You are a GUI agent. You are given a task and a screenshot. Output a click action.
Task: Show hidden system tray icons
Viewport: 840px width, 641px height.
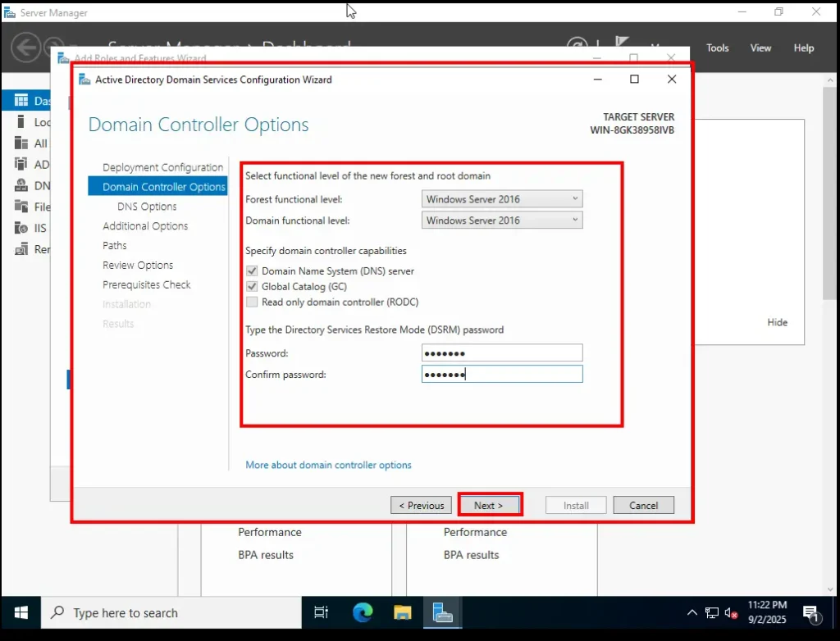click(692, 612)
